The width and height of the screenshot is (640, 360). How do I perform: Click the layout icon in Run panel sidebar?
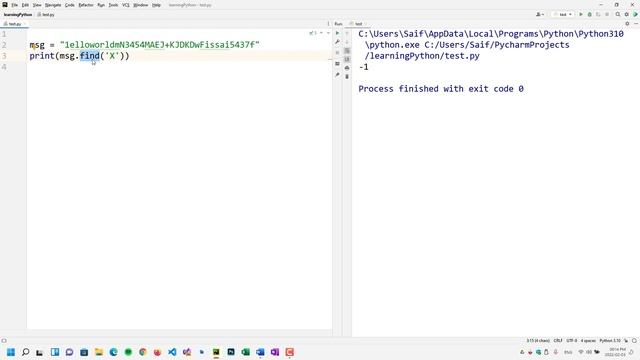pos(337,64)
